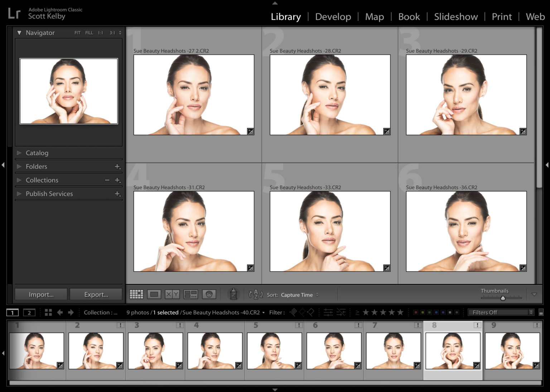Collapse the Navigator panel

(x=20, y=33)
